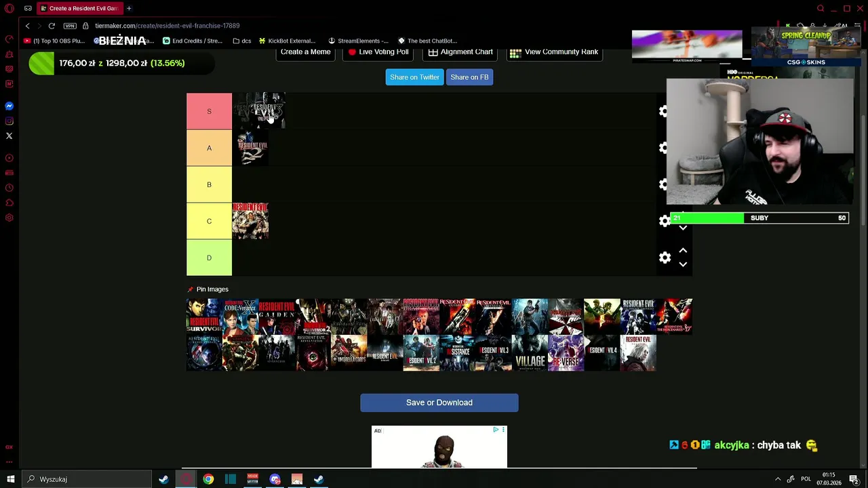Select Resident Evil 3 remake thumbnail
868x488 pixels.
coord(494,353)
